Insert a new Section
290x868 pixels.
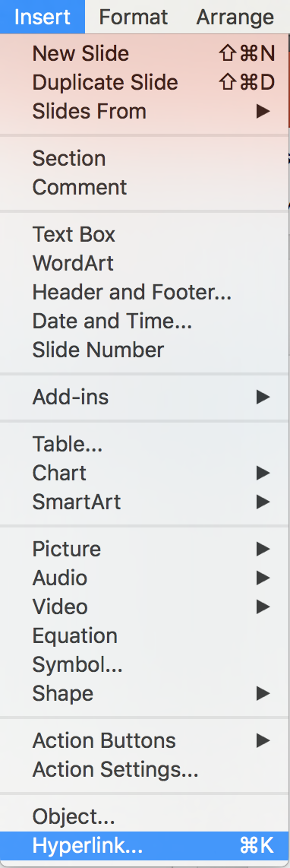144,158
